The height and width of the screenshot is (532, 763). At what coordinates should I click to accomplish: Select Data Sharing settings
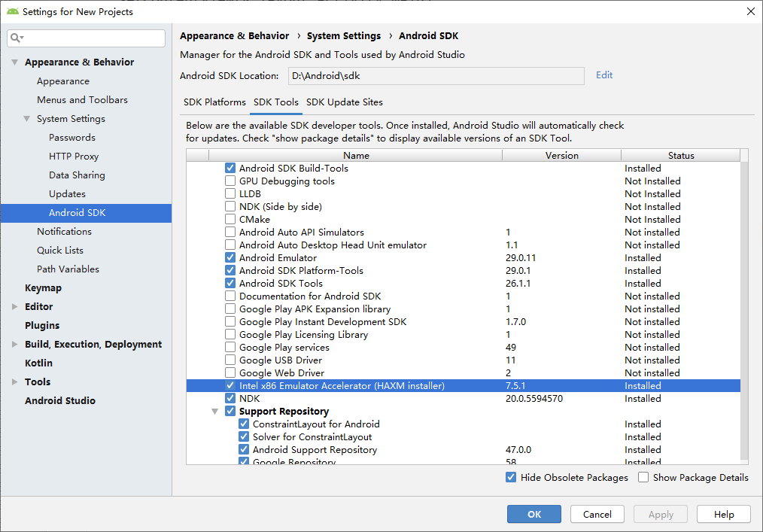pos(77,175)
